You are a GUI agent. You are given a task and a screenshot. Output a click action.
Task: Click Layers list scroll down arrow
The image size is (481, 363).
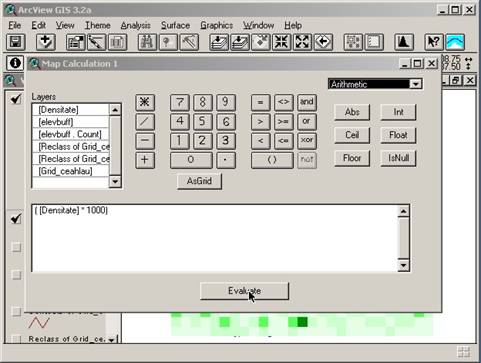tap(115, 181)
